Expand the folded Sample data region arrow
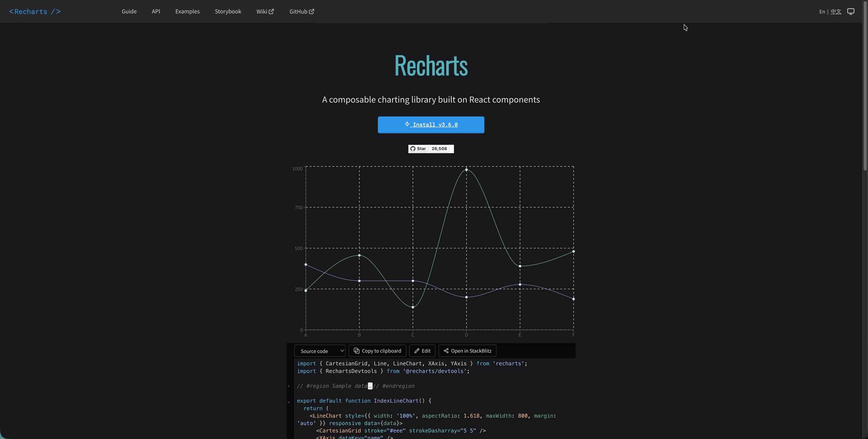Screen dimensions: 868x439 coord(289,386)
